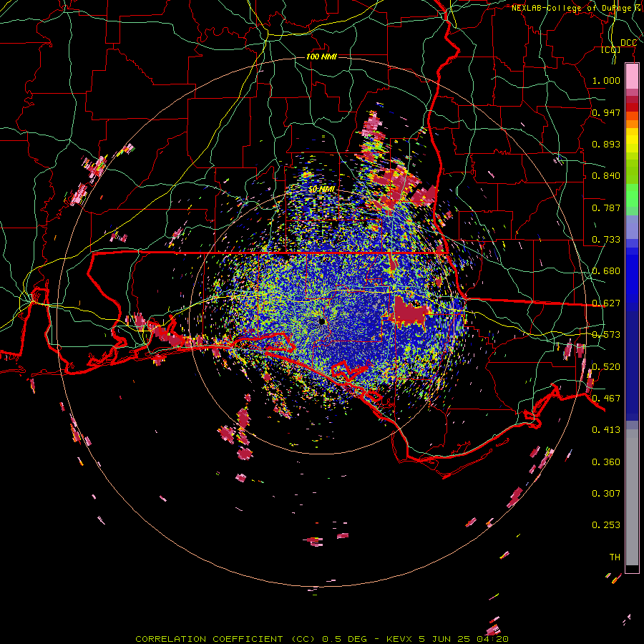The width and height of the screenshot is (644, 644).
Task: Select the 0.307 legend value
Action: (606, 494)
